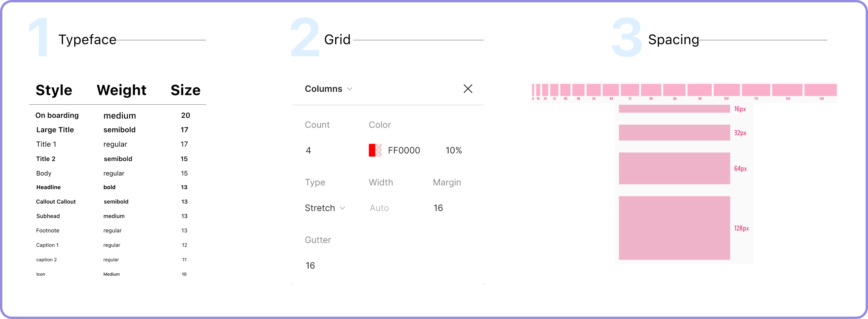
Task: Open the Stretch type dropdown
Action: pos(325,208)
